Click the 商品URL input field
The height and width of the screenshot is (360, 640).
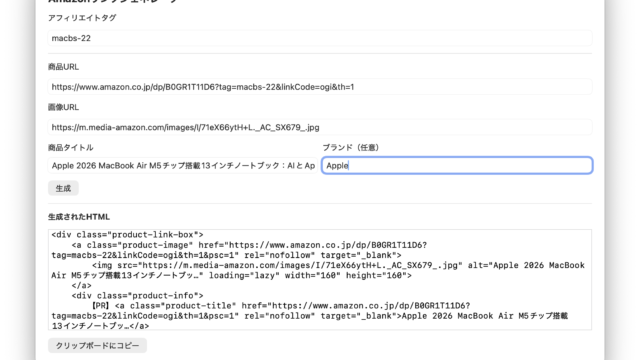click(320, 87)
